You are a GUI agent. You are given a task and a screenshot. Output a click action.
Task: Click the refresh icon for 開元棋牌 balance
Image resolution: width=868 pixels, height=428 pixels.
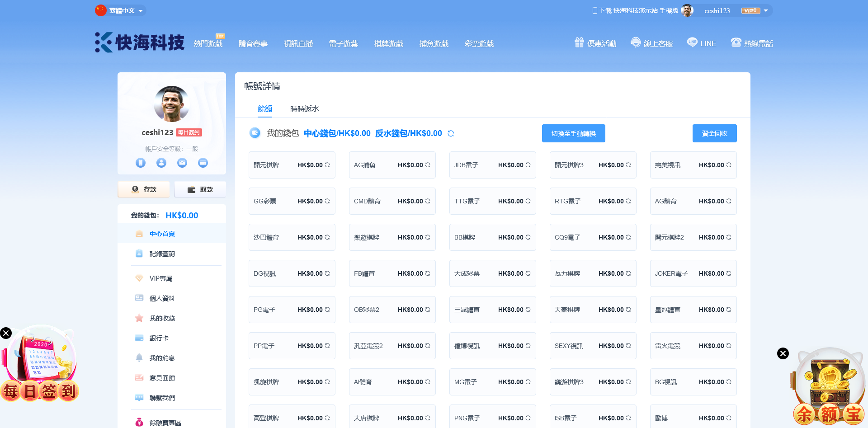327,165
